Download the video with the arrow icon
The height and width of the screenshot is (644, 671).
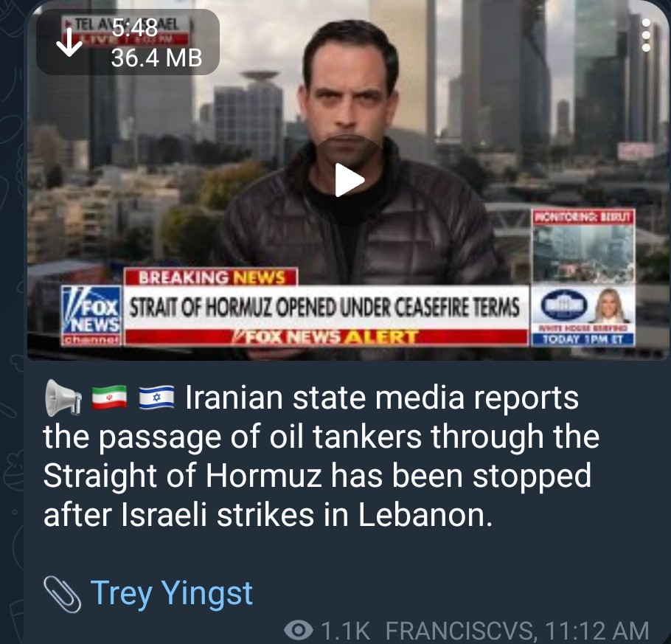click(69, 42)
